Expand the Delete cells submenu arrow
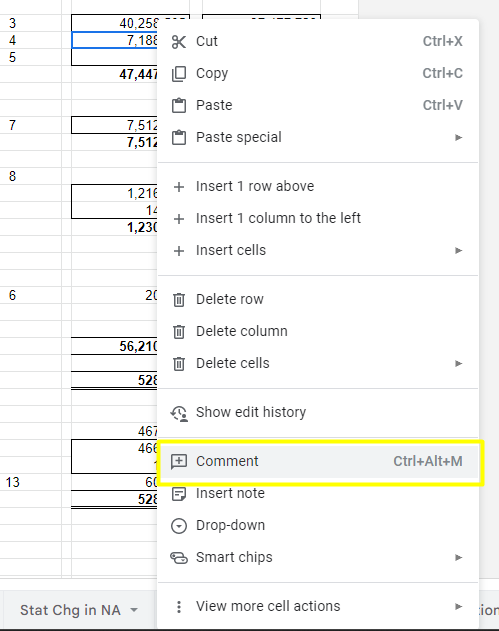 458,364
